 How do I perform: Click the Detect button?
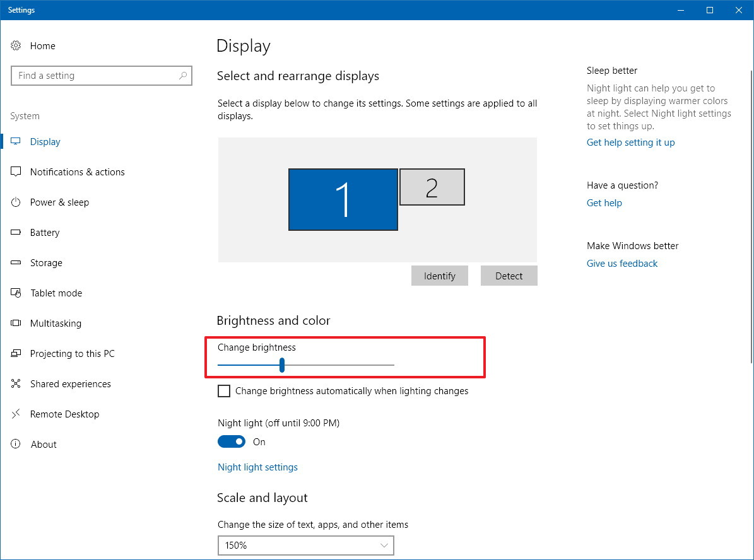[509, 276]
